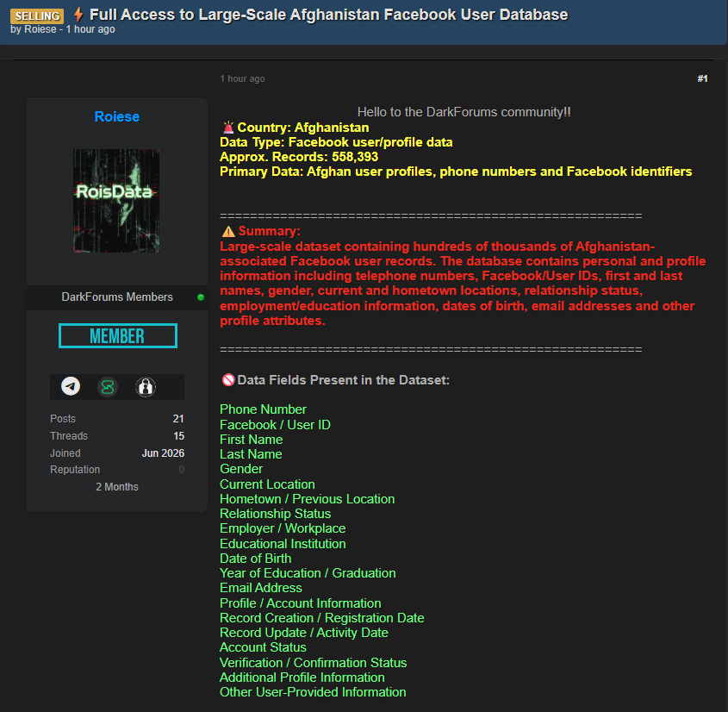Click the 'DarkForums Members' group label
This screenshot has width=728, height=712.
click(x=117, y=297)
